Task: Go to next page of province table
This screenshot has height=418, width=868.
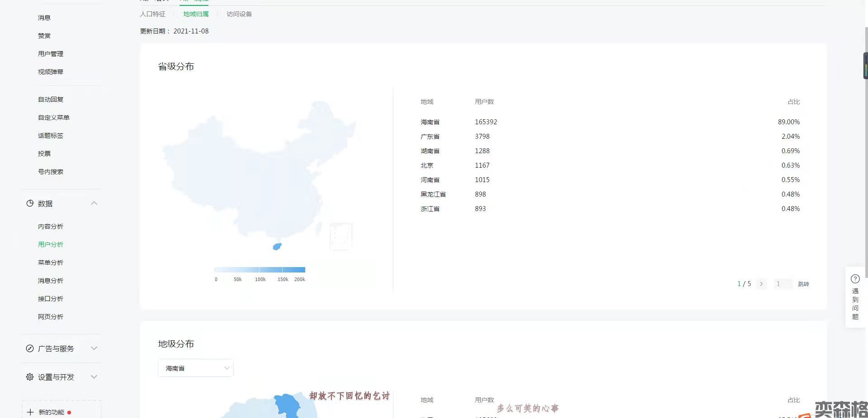Action: tap(761, 284)
